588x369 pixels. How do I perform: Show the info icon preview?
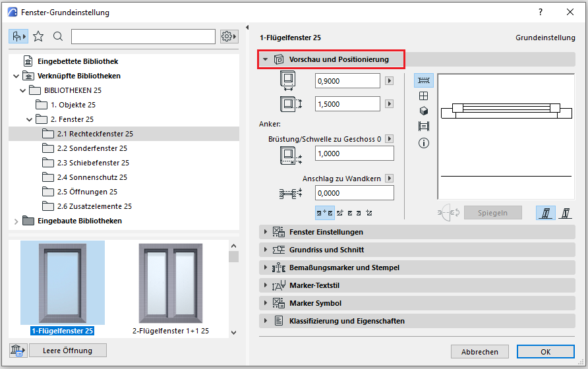[x=424, y=143]
